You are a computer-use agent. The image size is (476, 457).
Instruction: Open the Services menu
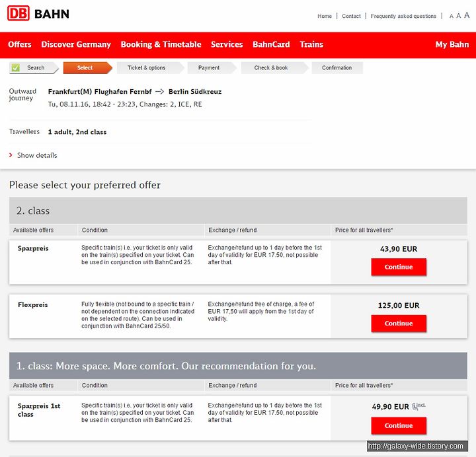pyautogui.click(x=227, y=45)
